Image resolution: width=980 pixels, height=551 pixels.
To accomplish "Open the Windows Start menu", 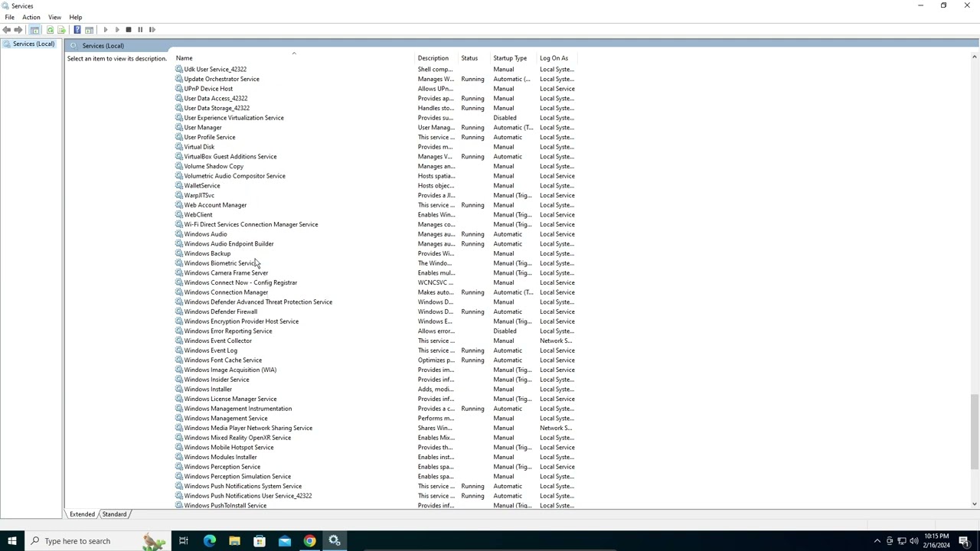I will [12, 541].
